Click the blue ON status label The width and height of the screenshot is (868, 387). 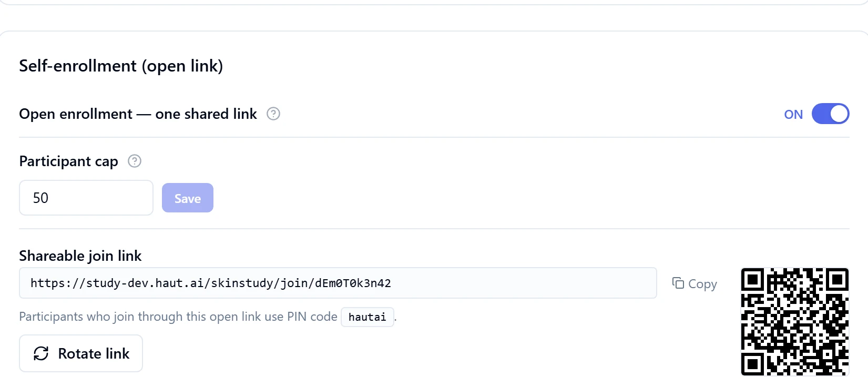coord(793,114)
